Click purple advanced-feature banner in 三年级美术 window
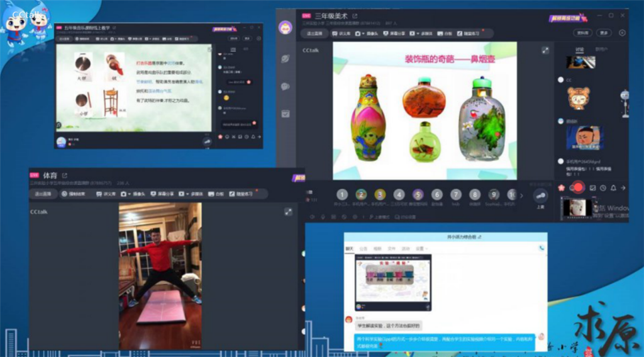Viewport: 644px width, 357px height. click(x=568, y=18)
